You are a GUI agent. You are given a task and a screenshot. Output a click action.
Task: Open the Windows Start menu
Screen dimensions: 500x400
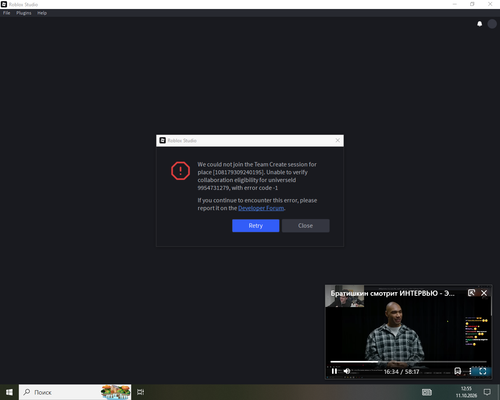pos(9,392)
